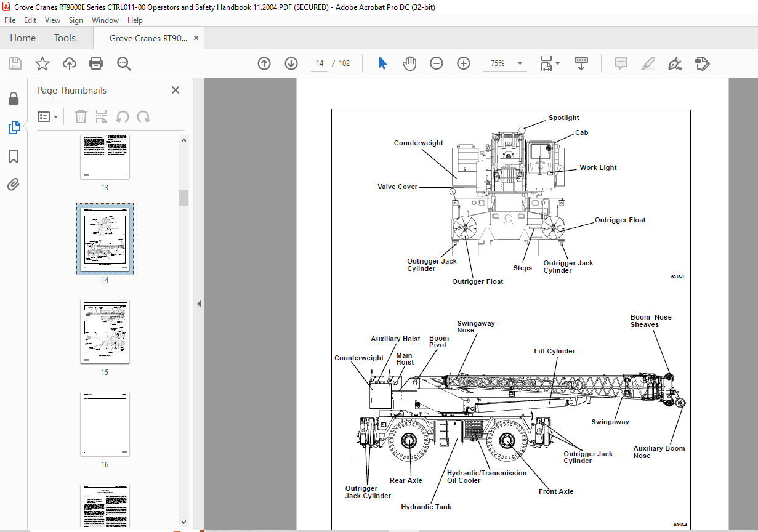Click the 'Steps' diagram label
758x532 pixels.
(523, 268)
